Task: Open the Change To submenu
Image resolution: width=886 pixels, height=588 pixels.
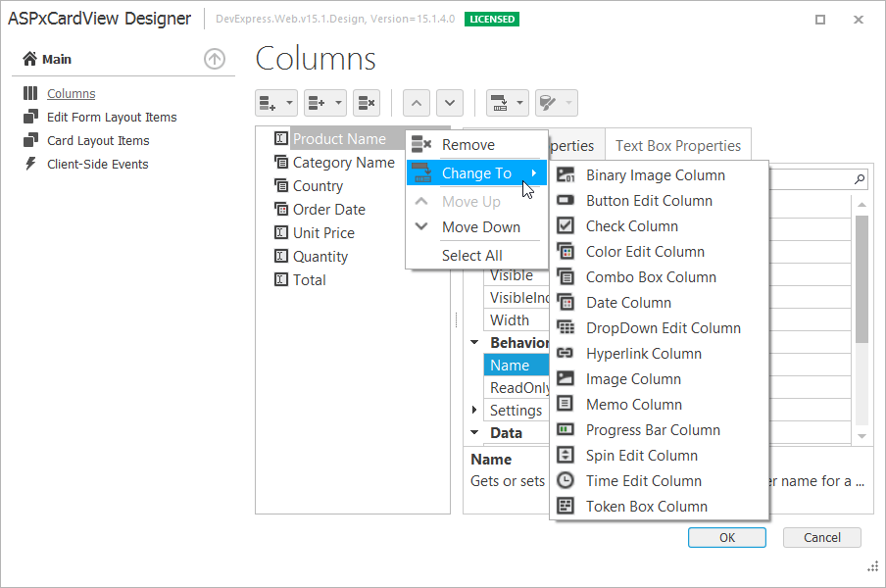Action: (x=477, y=172)
